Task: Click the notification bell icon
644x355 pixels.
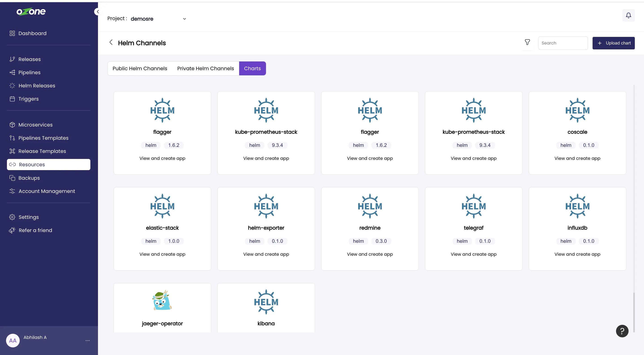Action: (x=628, y=15)
